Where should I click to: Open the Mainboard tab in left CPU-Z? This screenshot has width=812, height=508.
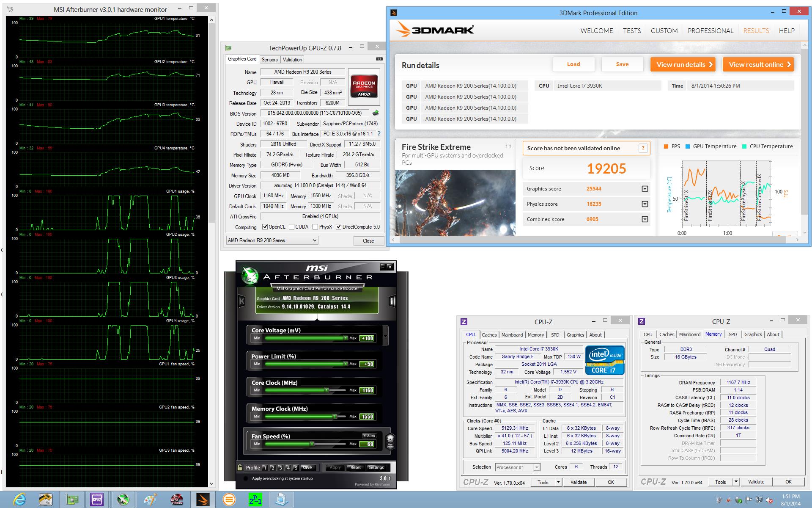512,335
